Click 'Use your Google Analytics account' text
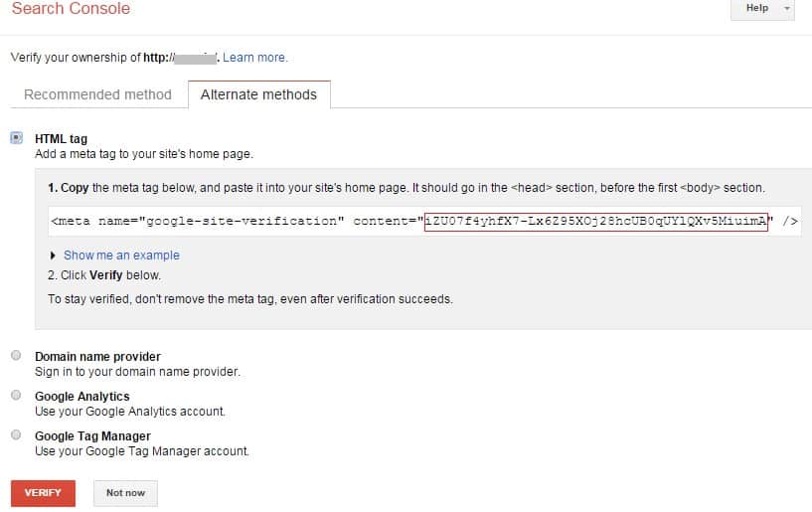 (x=130, y=412)
